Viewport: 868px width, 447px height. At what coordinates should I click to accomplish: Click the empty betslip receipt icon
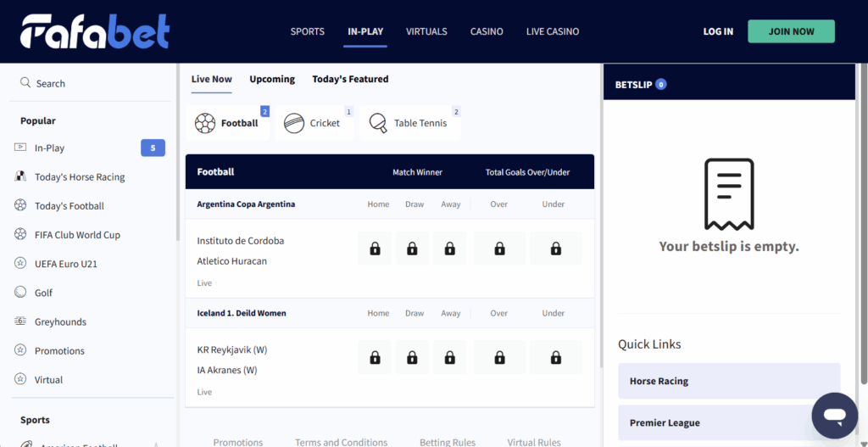(728, 194)
